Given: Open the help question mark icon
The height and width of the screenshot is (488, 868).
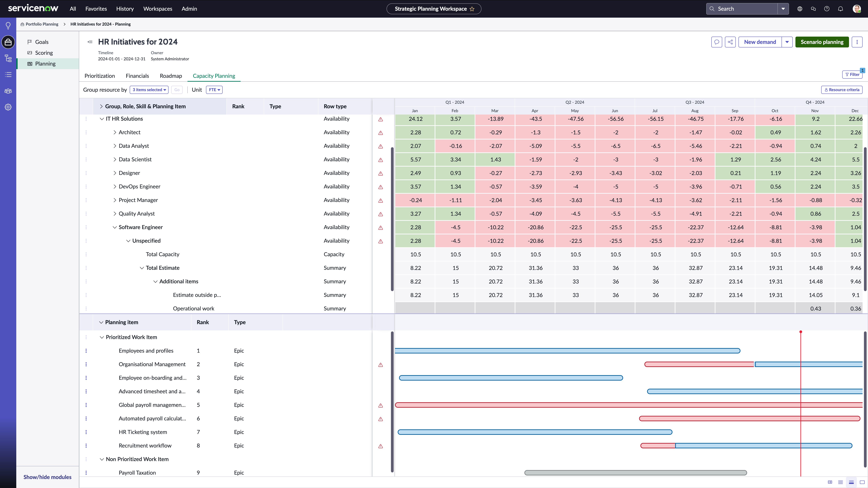Looking at the screenshot, I should coord(827,9).
